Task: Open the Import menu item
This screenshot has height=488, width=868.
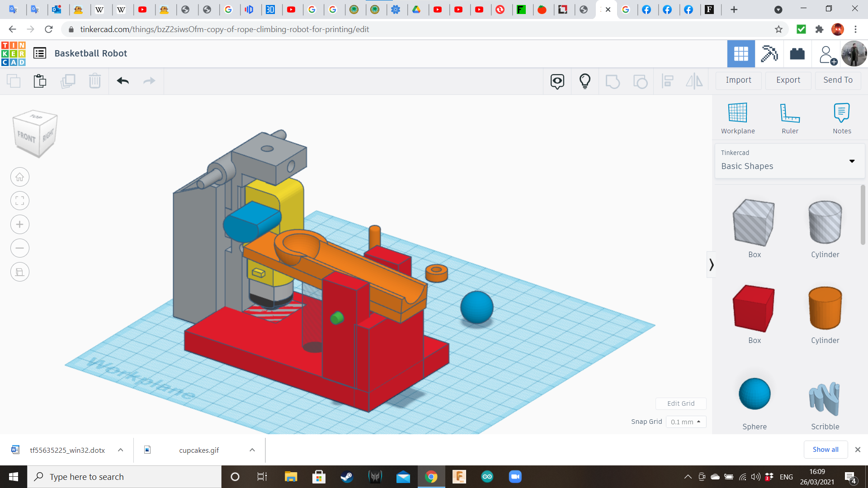Action: tap(738, 80)
